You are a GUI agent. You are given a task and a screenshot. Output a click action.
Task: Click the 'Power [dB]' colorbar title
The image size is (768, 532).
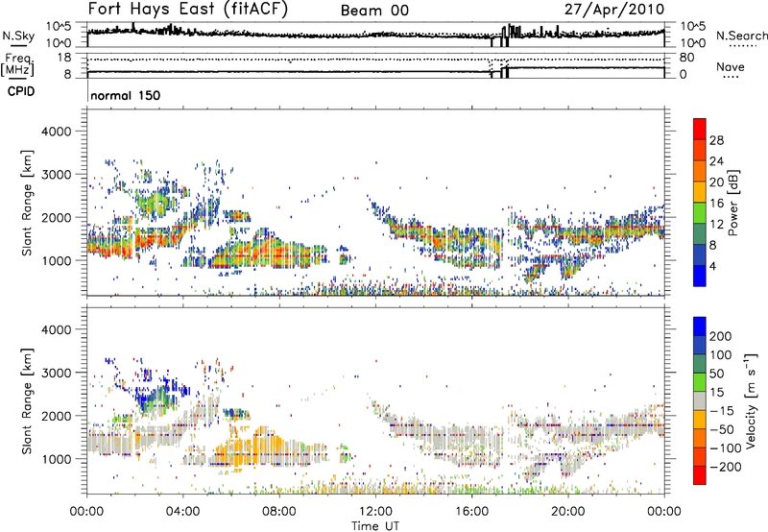click(732, 203)
